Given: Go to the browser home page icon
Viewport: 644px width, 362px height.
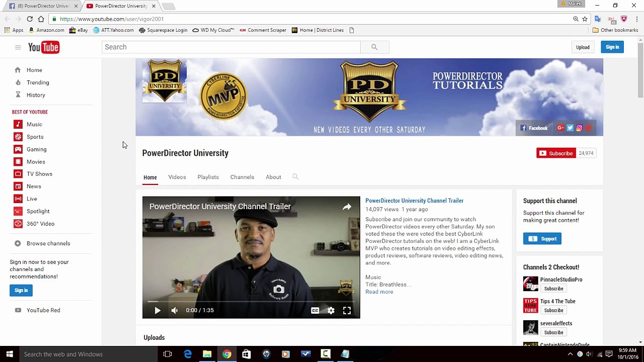Looking at the screenshot, I should pyautogui.click(x=41, y=19).
